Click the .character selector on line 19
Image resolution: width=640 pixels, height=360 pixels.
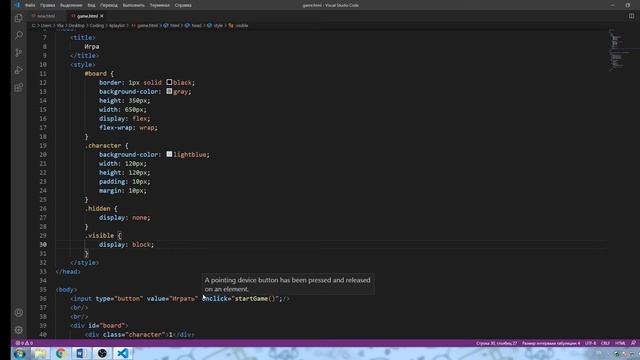pyautogui.click(x=103, y=146)
